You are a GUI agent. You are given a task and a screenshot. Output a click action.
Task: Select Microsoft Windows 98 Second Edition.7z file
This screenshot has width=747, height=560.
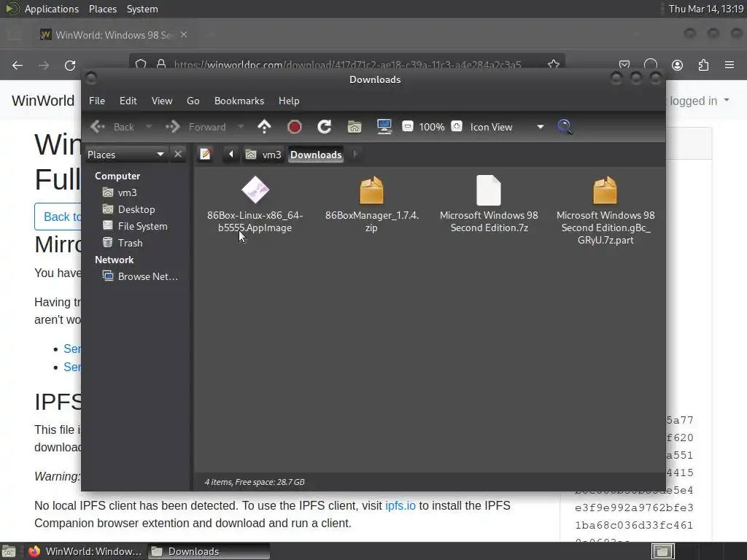489,190
